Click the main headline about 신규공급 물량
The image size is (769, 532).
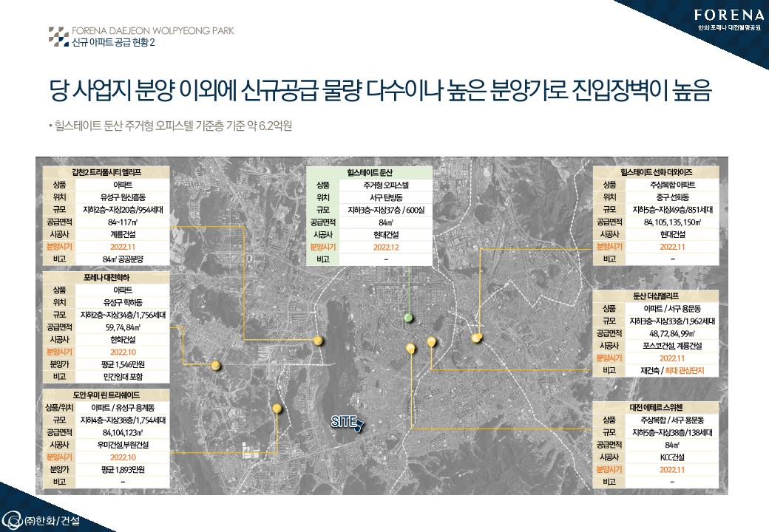pyautogui.click(x=380, y=89)
